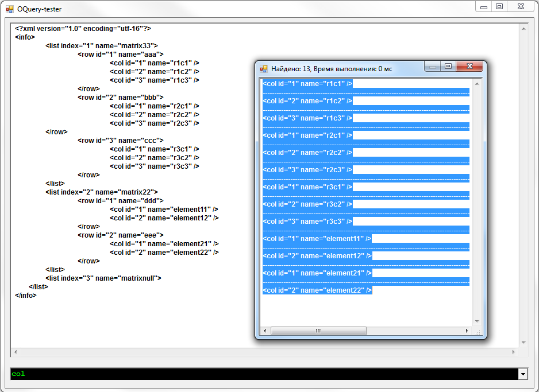Image resolution: width=539 pixels, height=392 pixels.
Task: Minimize the OQuery-tester main window
Action: click(484, 7)
